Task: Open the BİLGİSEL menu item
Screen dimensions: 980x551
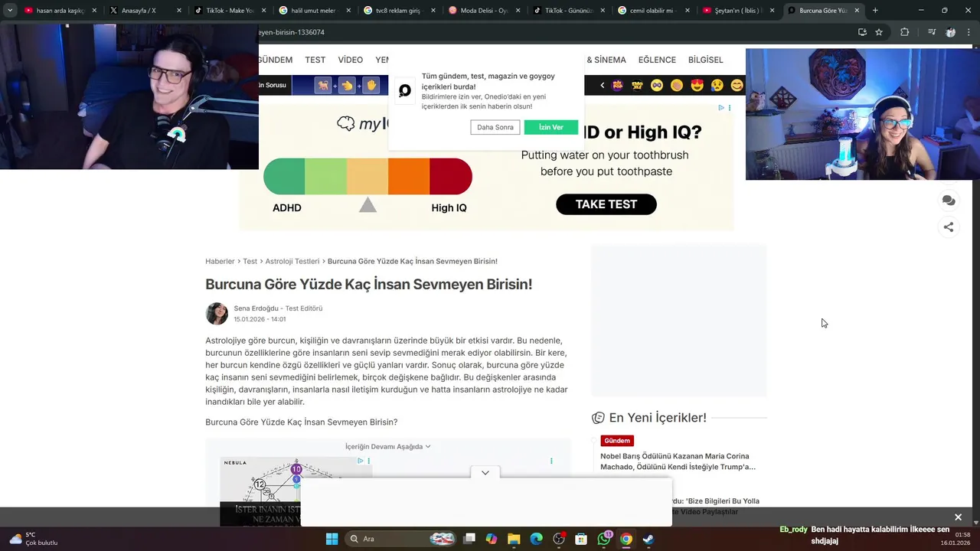Action: click(705, 60)
